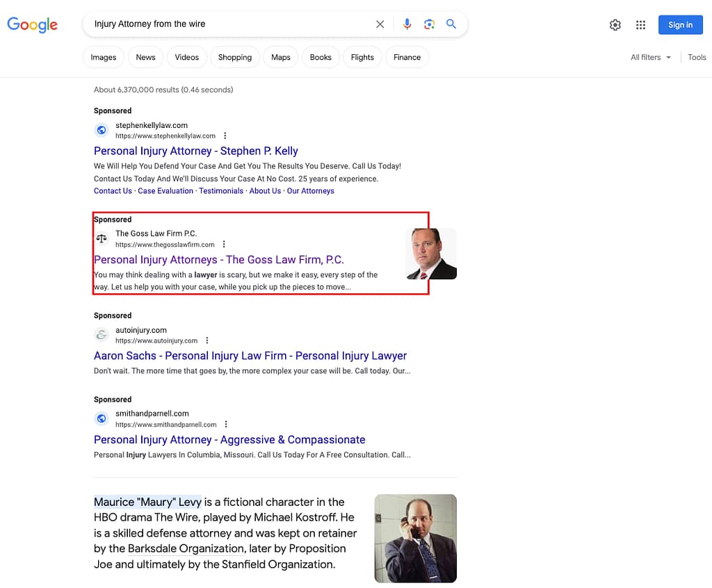
Task: Switch to the News tab
Action: click(x=146, y=57)
